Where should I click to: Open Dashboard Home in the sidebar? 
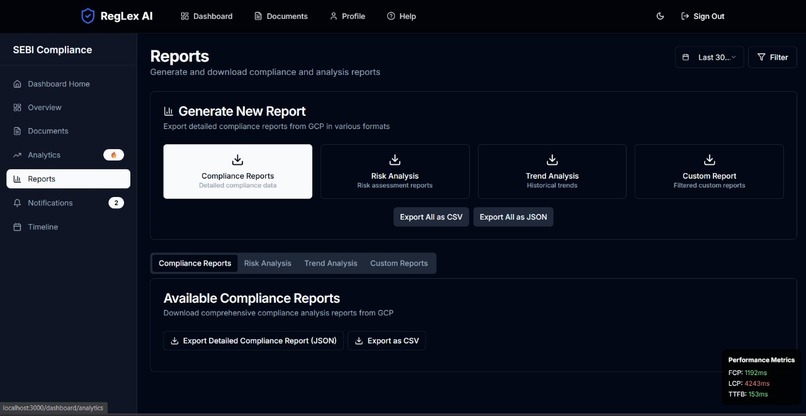click(68, 84)
